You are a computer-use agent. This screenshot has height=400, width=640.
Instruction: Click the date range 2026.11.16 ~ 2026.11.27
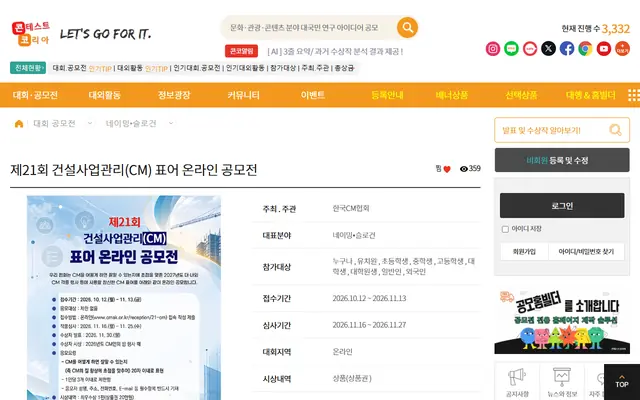(x=369, y=325)
